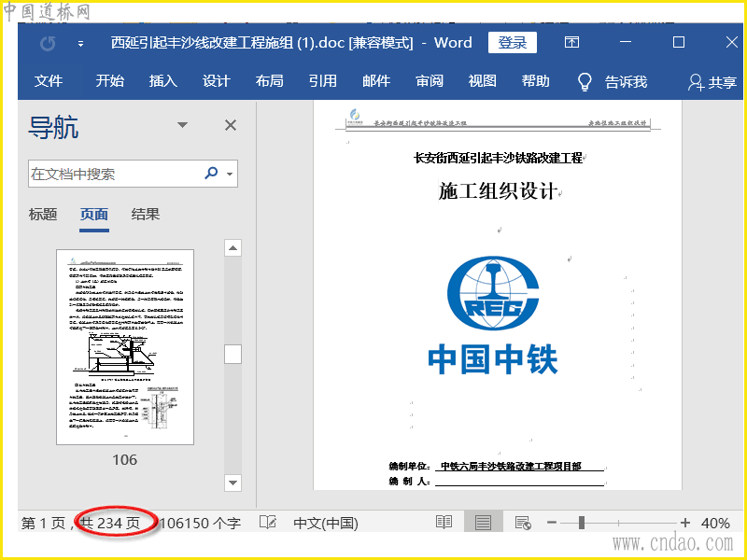Click the thumbnail scrollbar up arrow
The height and width of the screenshot is (560, 747).
click(233, 247)
